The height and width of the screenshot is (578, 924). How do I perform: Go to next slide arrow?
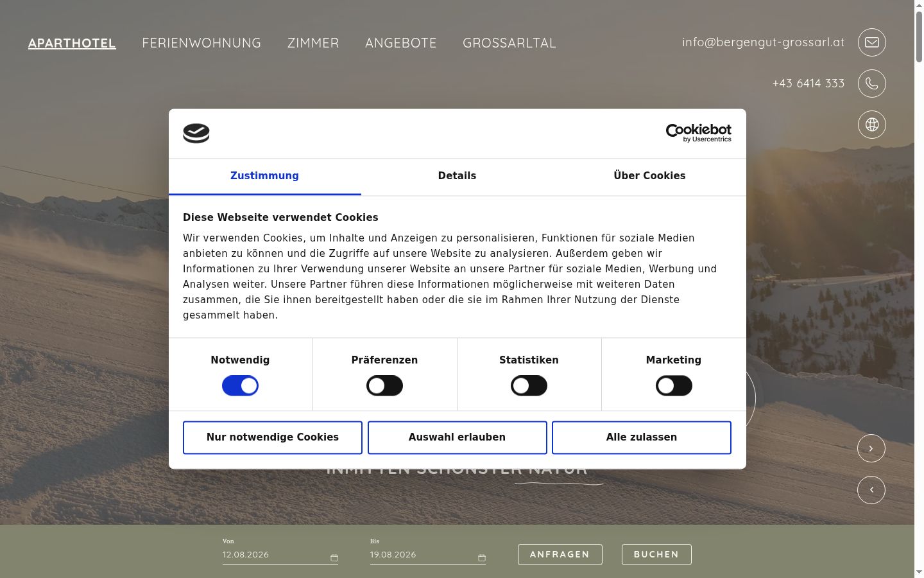click(871, 448)
